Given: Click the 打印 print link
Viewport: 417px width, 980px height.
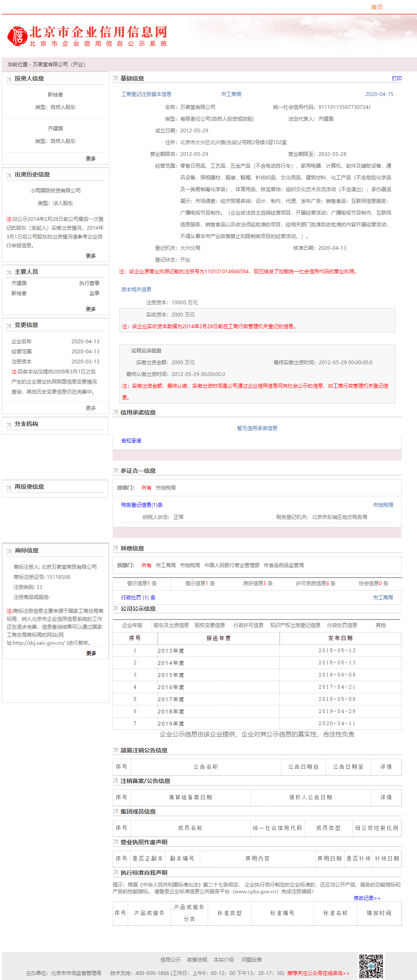Looking at the screenshot, I should pos(396,78).
